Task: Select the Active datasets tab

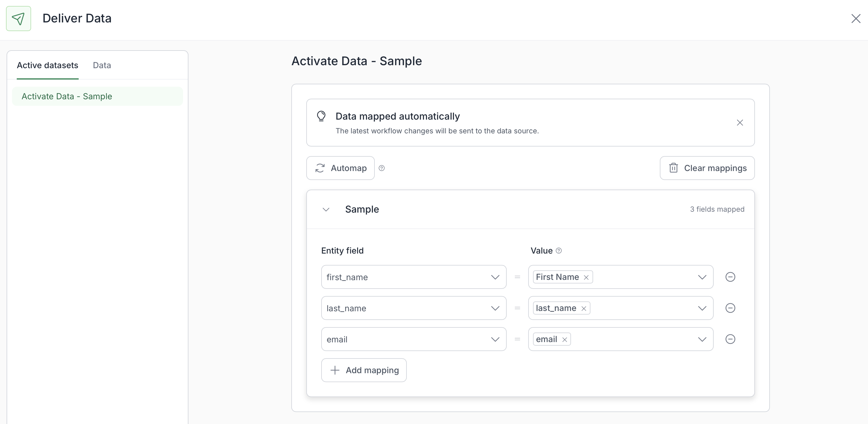Action: pyautogui.click(x=48, y=65)
